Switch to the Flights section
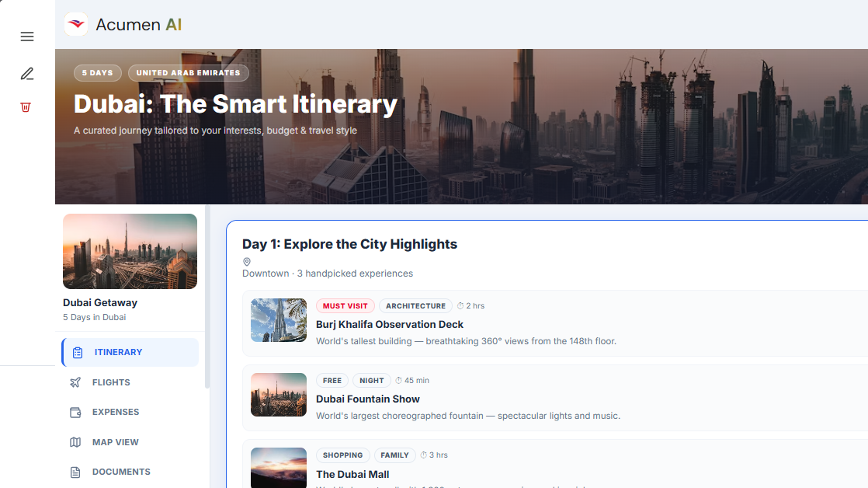The width and height of the screenshot is (868, 488). (130, 382)
